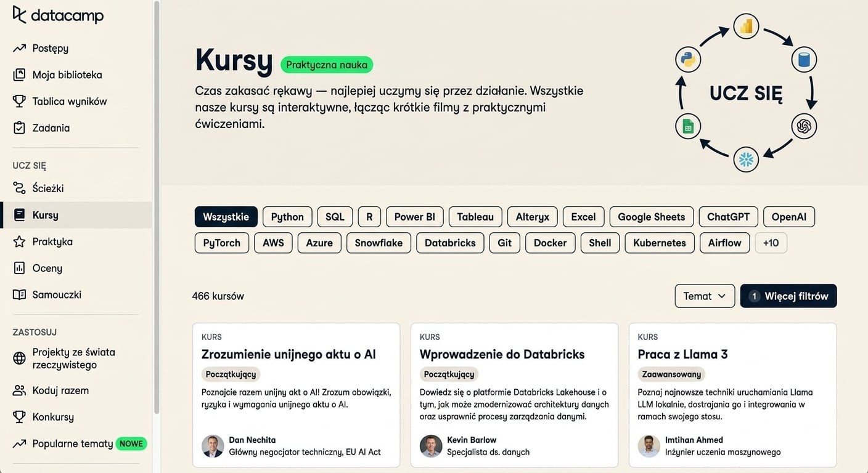
Task: Filter courses by ChatGPT
Action: (x=729, y=217)
